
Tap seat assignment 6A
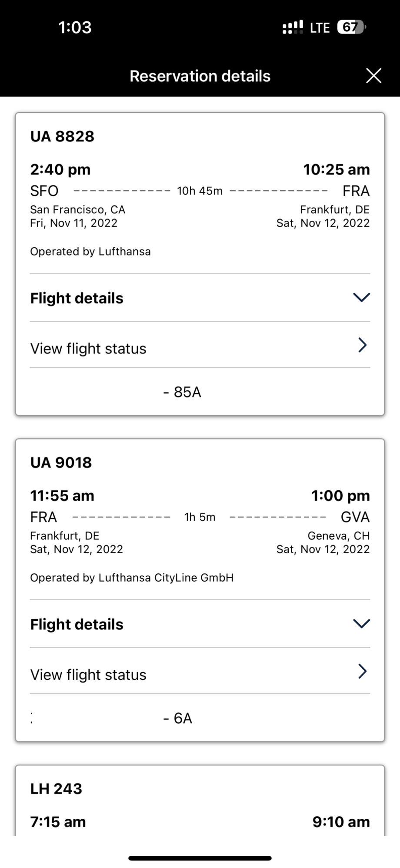(183, 718)
